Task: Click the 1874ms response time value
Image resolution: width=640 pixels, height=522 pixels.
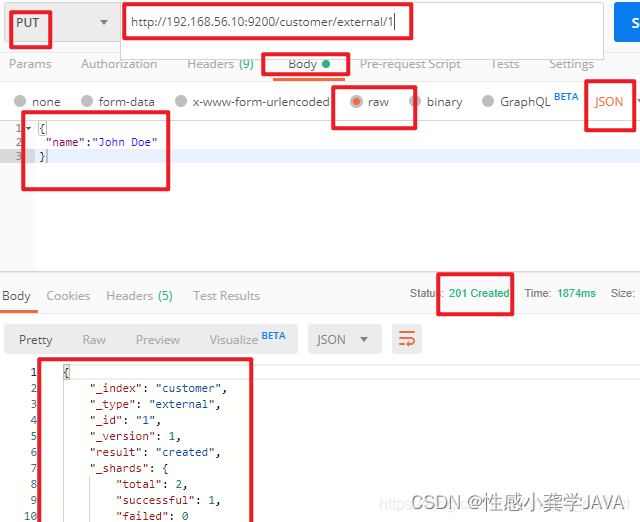Action: [576, 293]
